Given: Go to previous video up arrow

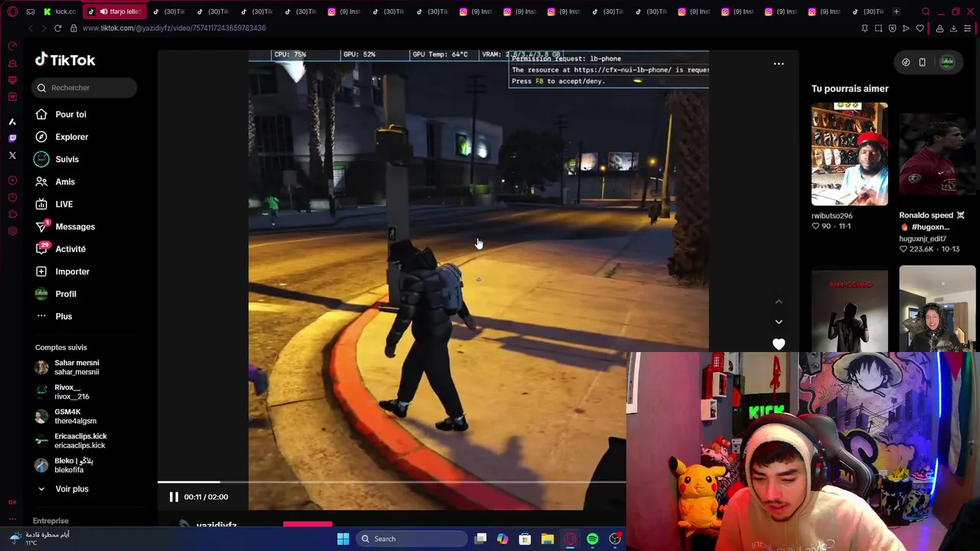Looking at the screenshot, I should [779, 302].
